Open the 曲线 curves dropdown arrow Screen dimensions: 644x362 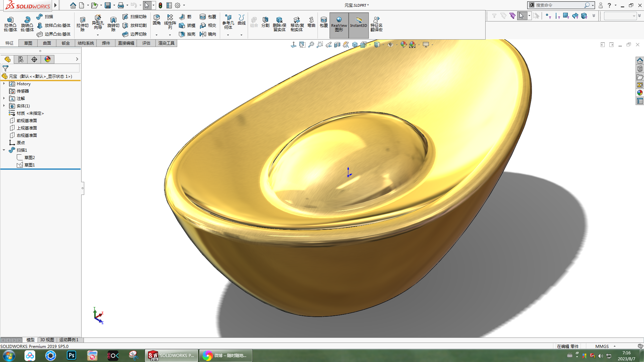241,35
